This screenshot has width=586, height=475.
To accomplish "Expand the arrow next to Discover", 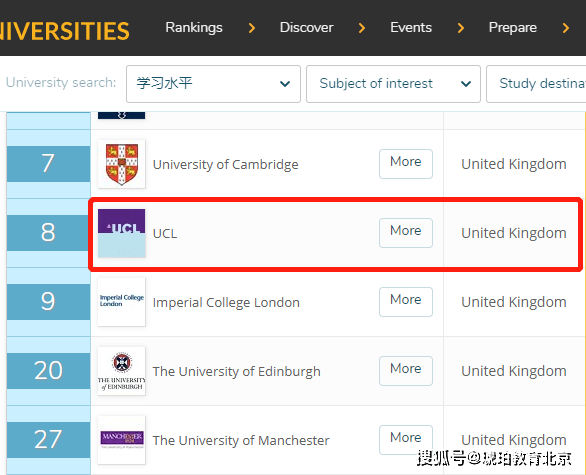I will [362, 28].
